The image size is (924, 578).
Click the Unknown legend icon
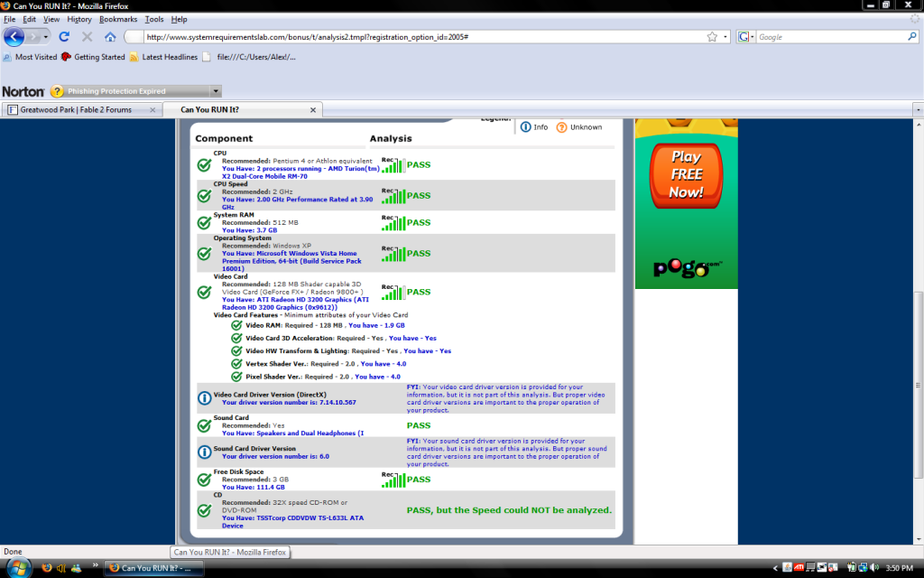561,126
